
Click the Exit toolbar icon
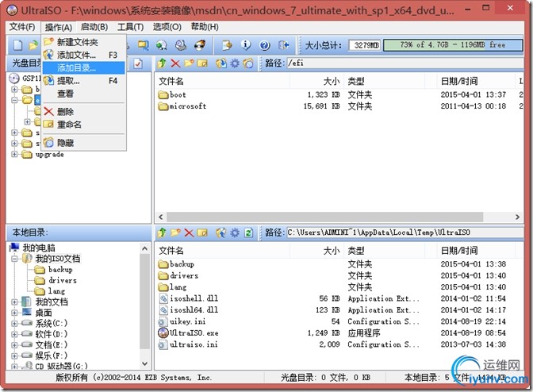coord(283,45)
